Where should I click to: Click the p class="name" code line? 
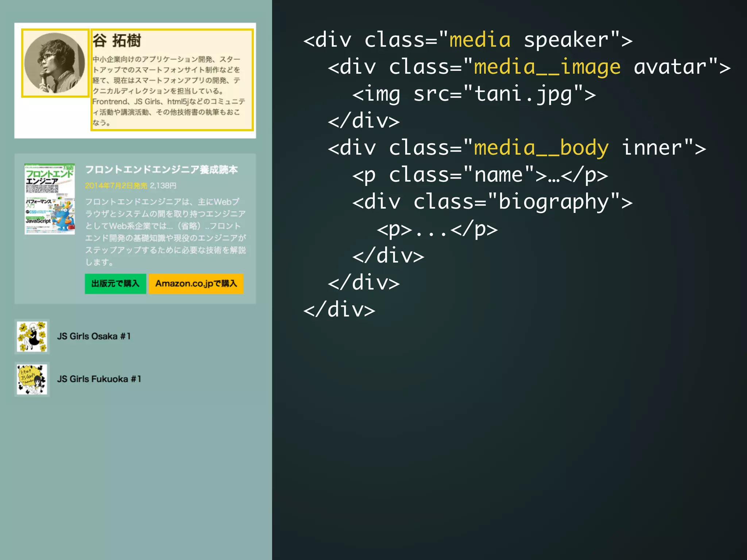[480, 175]
